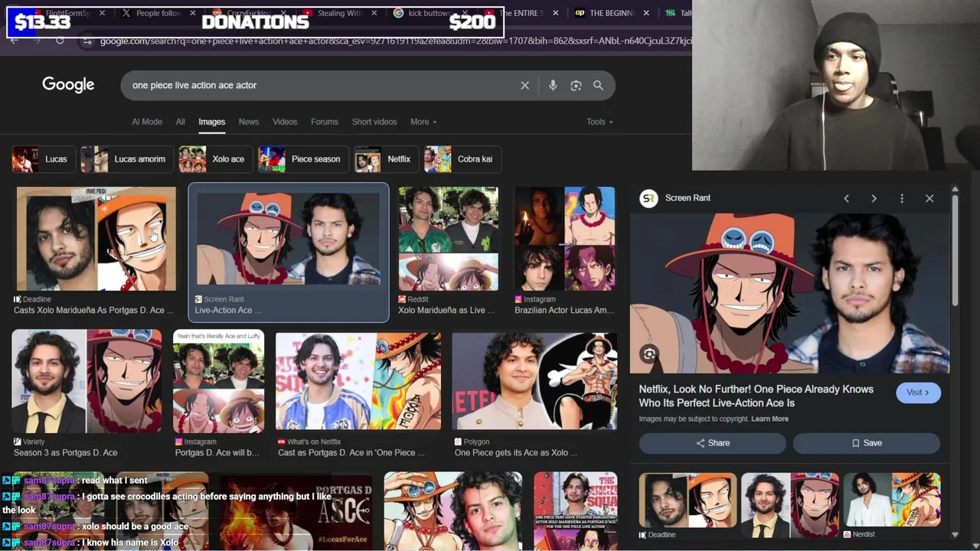
Task: Click Lens search icon on preview image
Action: pos(649,354)
